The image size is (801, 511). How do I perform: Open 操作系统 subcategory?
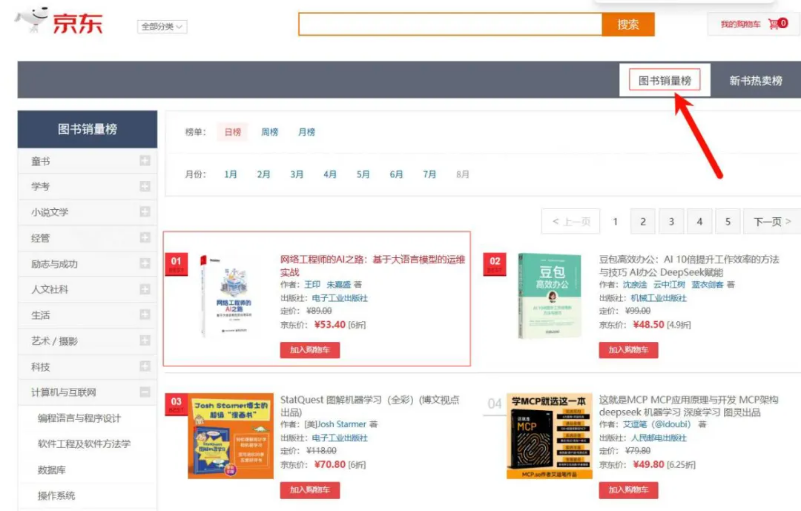56,495
